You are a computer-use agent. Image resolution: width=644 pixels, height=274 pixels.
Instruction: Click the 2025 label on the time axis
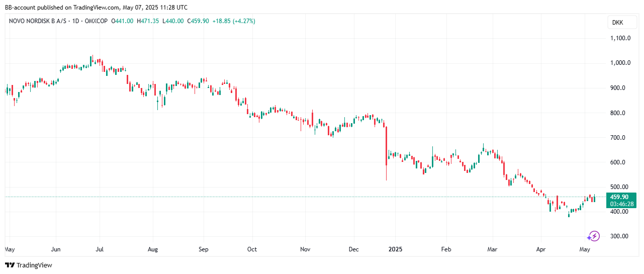tap(395, 249)
